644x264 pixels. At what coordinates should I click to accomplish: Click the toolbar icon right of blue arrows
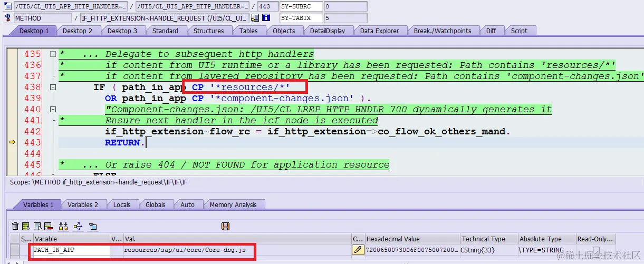coord(93,226)
